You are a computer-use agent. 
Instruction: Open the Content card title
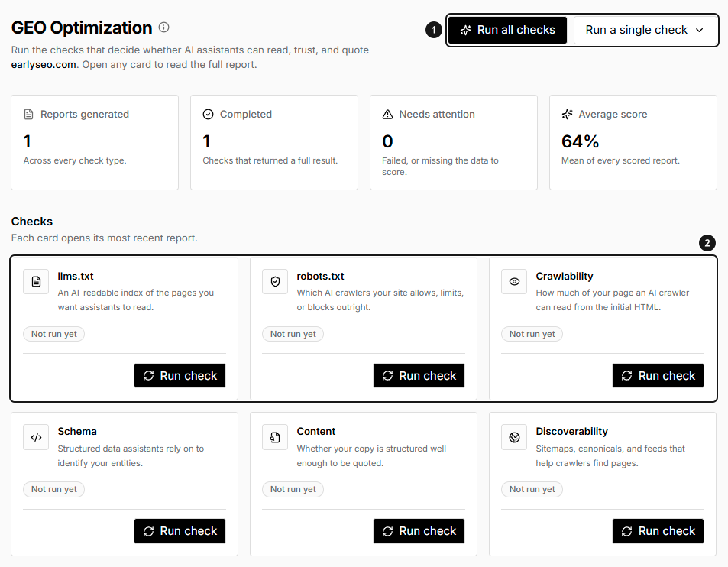point(315,432)
